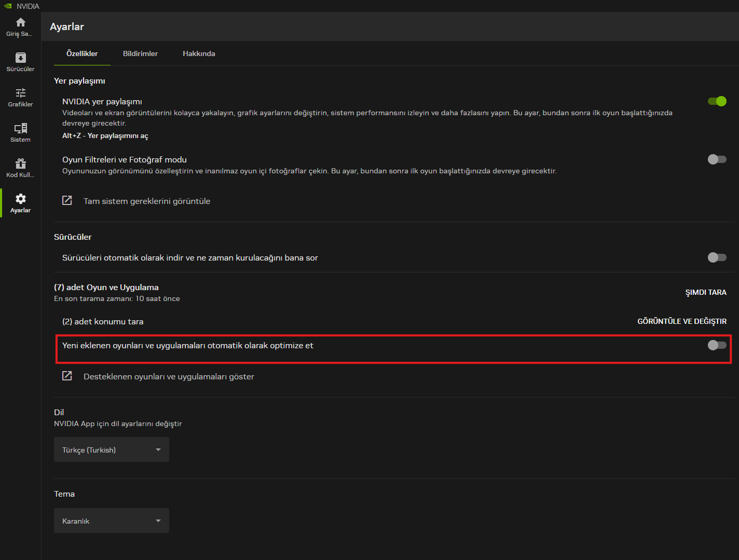Viewport: 739px width, 560px height.
Task: Open the Sürücüler download icon in sidebar
Action: click(21, 58)
